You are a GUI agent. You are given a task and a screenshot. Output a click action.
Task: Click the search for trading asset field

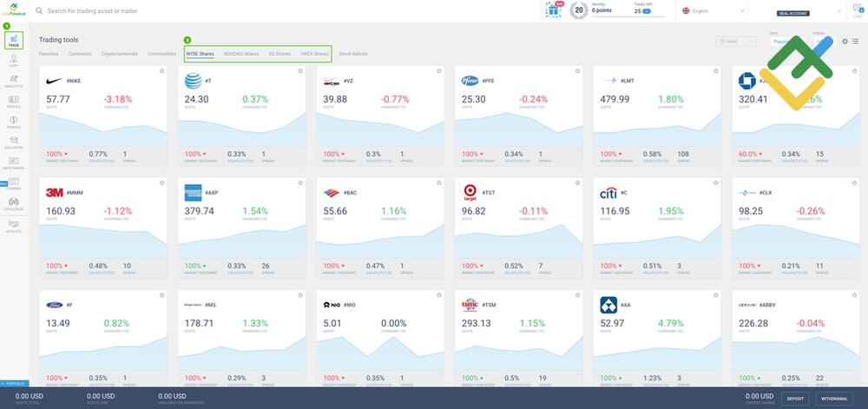pos(93,10)
